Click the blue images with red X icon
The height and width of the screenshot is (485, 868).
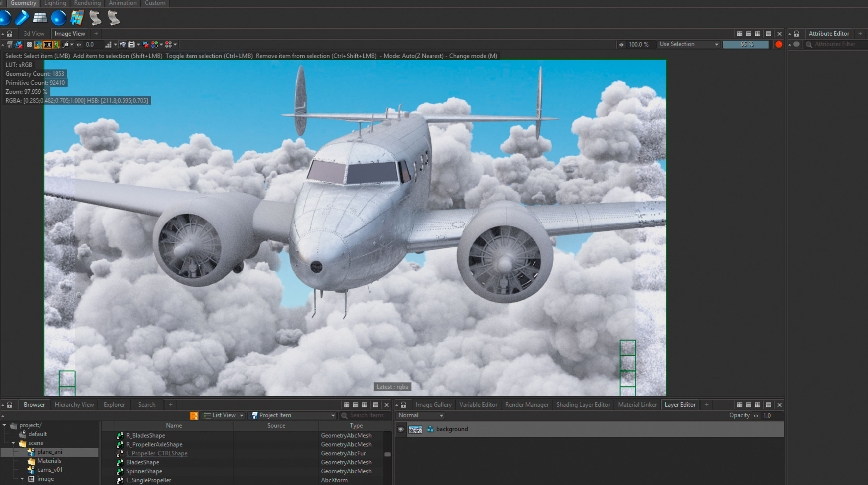coord(19,45)
